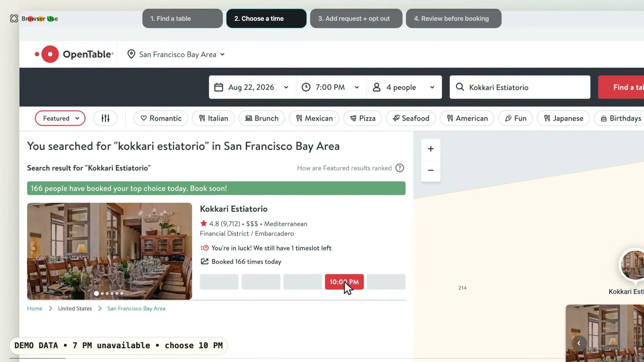Image resolution: width=644 pixels, height=362 pixels.
Task: Click the red Find a table button
Action: 621,87
